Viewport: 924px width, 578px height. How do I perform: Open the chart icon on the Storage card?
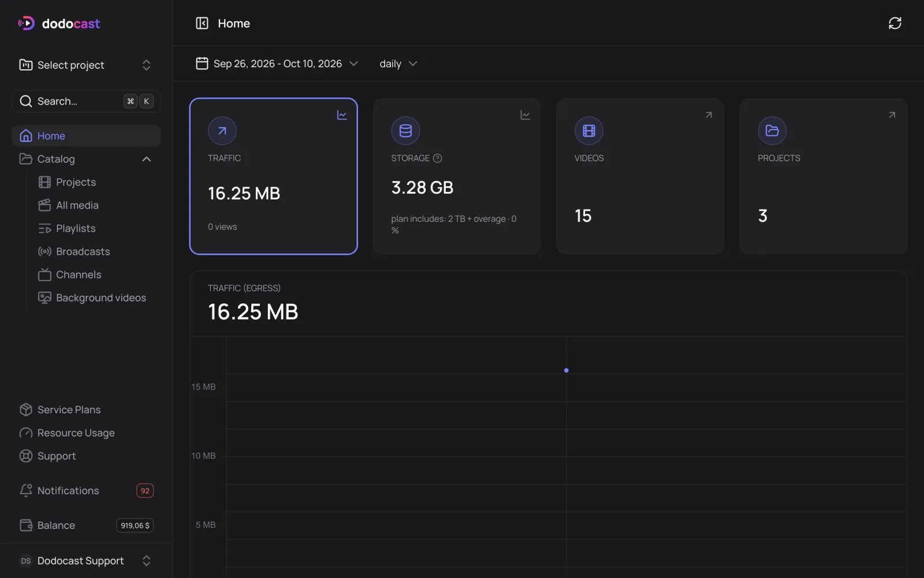pyautogui.click(x=525, y=115)
